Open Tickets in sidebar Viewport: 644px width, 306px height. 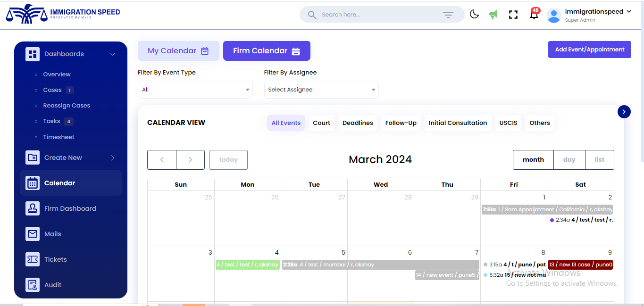pos(56,259)
